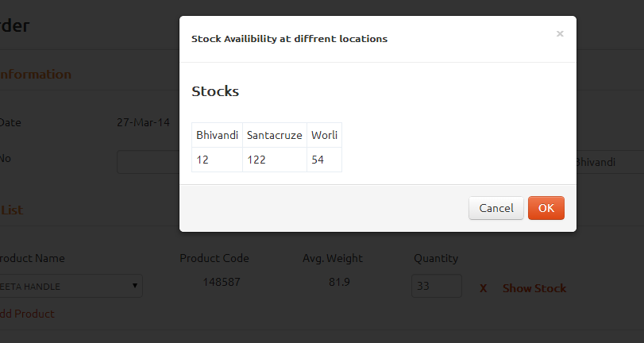Click the Stock Availibility dialog title

click(x=289, y=38)
